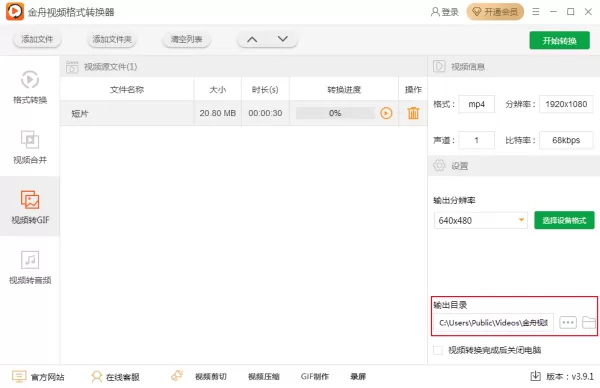Viewport: 600px width, 388px height.
Task: Click the 大小 column header
Action: point(217,90)
